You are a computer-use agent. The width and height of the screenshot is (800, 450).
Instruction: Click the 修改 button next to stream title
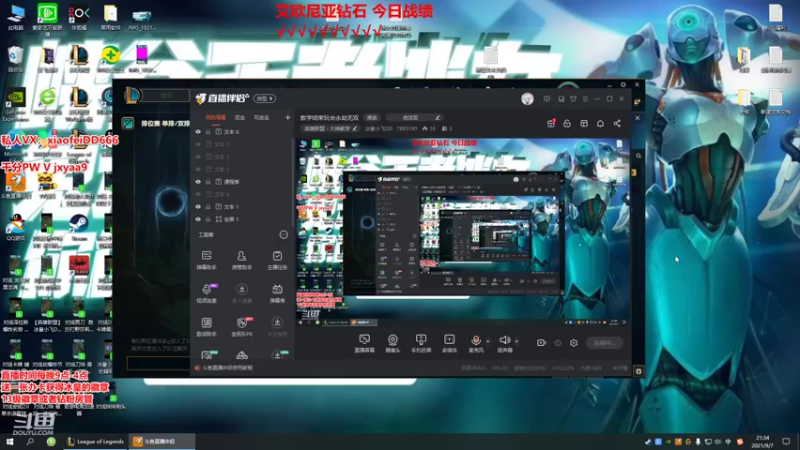(372, 117)
